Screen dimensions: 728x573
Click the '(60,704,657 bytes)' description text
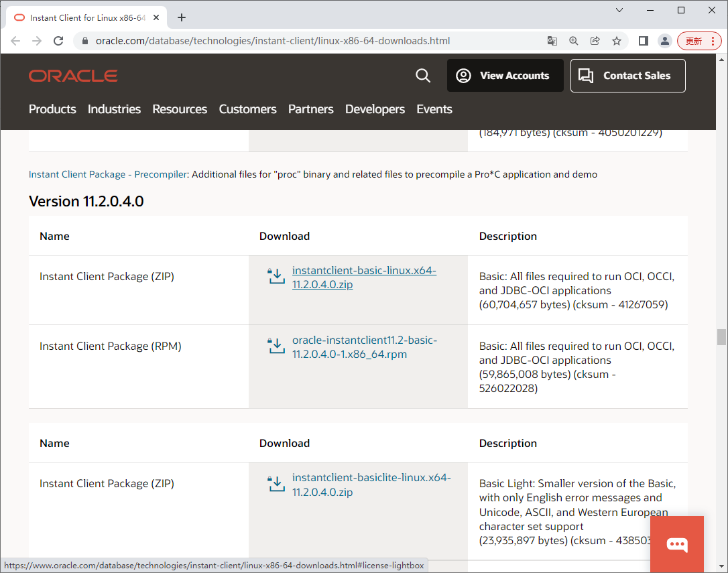tap(524, 305)
